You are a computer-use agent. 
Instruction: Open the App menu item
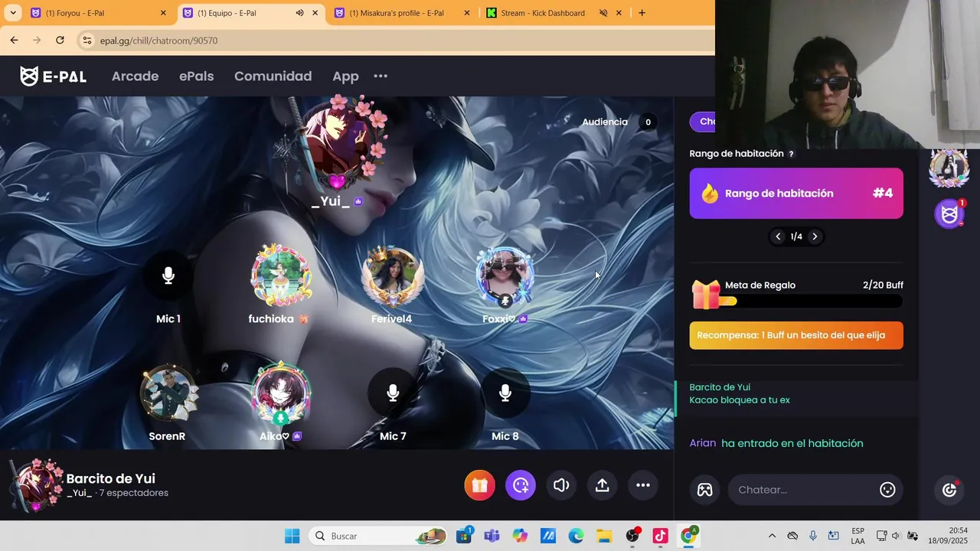tap(345, 76)
